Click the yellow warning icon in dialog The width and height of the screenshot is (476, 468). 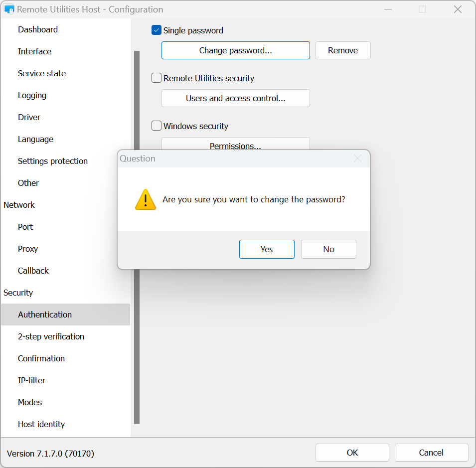click(x=145, y=199)
